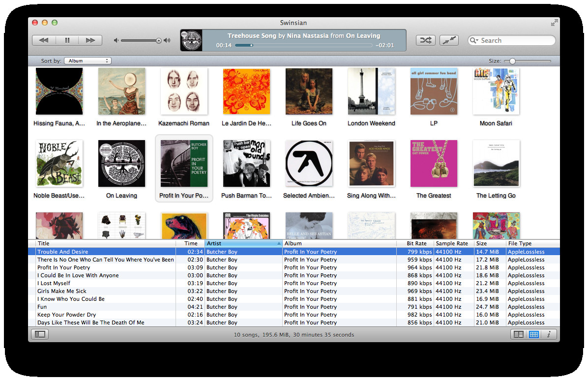
Task: Minimize the Swinsian window
Action: [x=45, y=23]
